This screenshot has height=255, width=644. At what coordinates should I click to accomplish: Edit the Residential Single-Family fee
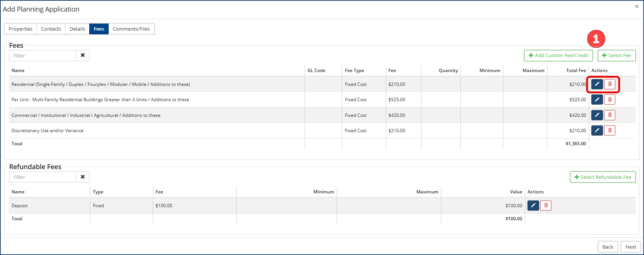(597, 84)
